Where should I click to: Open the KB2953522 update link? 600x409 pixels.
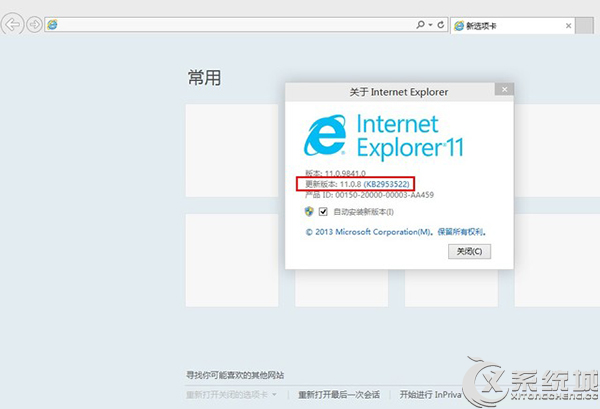tap(386, 184)
